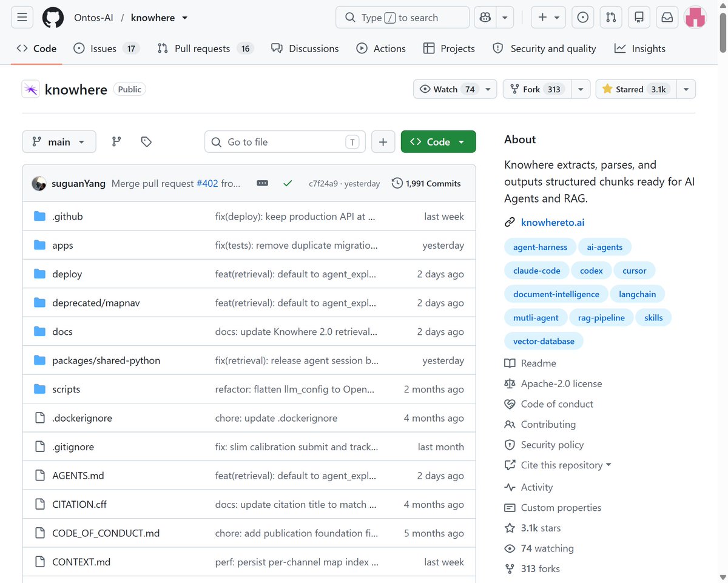
Task: Click the add file plus button
Action: coord(383,142)
